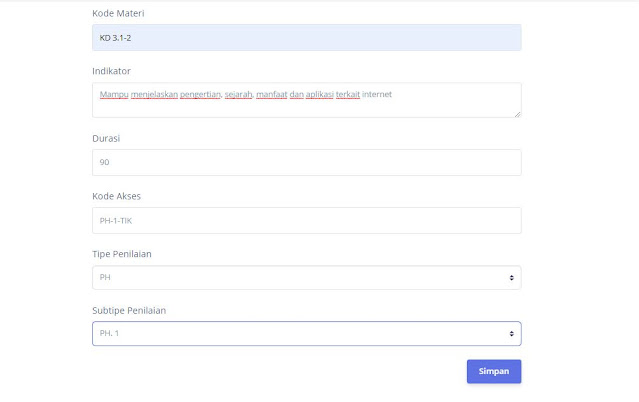Click the Indikator label
Image resolution: width=639 pixels, height=402 pixels.
point(111,71)
